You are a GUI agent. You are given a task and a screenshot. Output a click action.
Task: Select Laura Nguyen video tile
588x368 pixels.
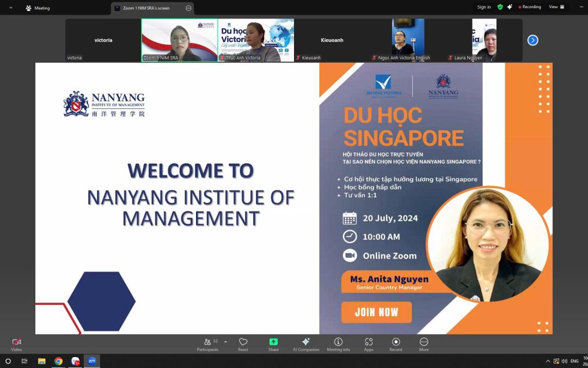pyautogui.click(x=484, y=40)
